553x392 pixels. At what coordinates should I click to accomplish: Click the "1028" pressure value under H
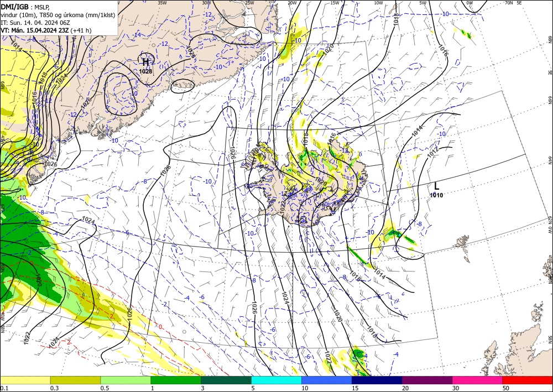(145, 71)
